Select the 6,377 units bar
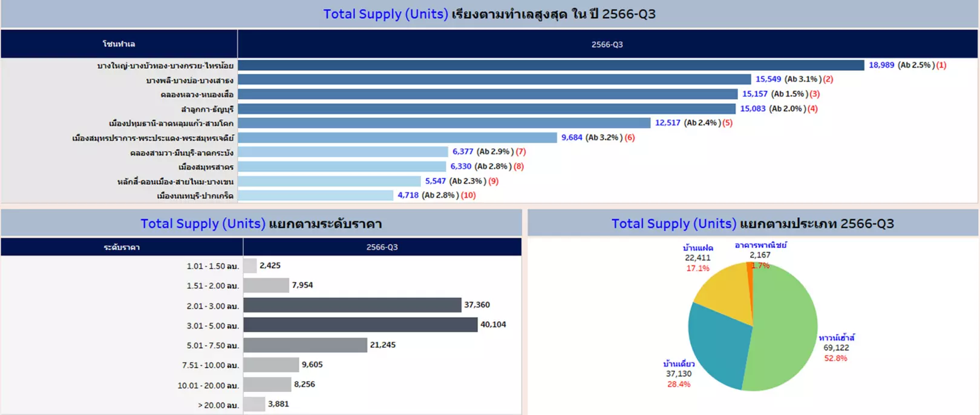 click(343, 152)
